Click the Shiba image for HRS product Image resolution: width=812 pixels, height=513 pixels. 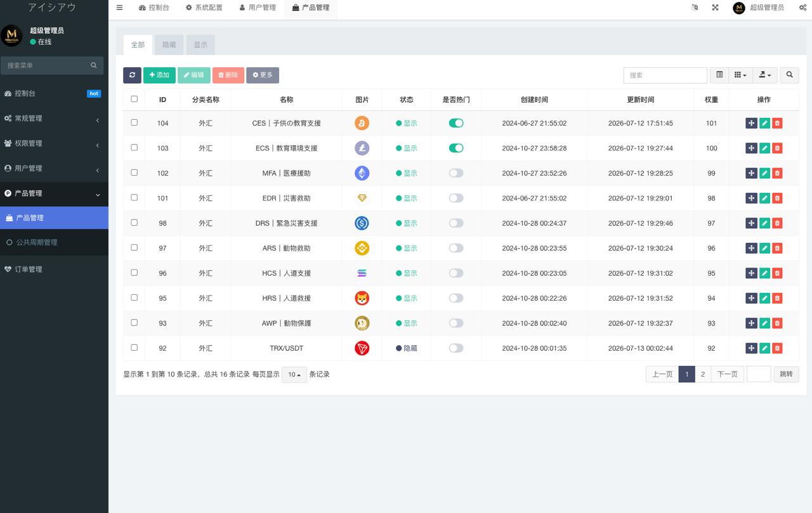coord(362,298)
